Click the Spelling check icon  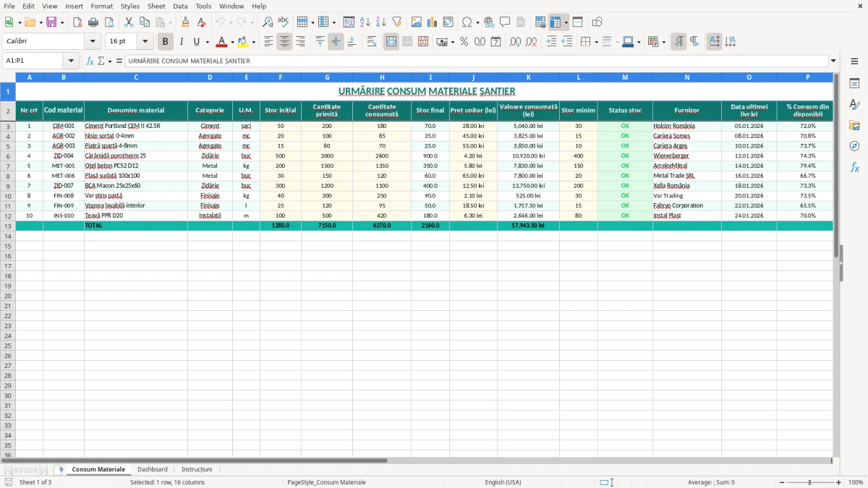tap(284, 22)
